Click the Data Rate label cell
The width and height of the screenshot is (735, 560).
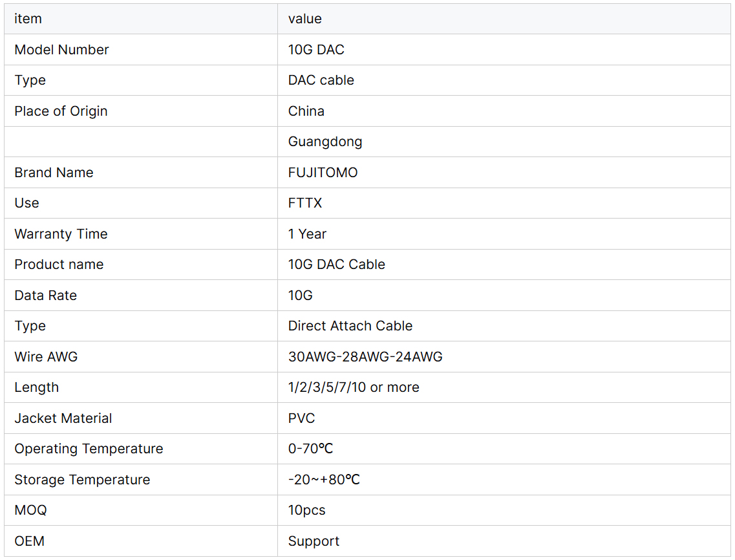46,296
